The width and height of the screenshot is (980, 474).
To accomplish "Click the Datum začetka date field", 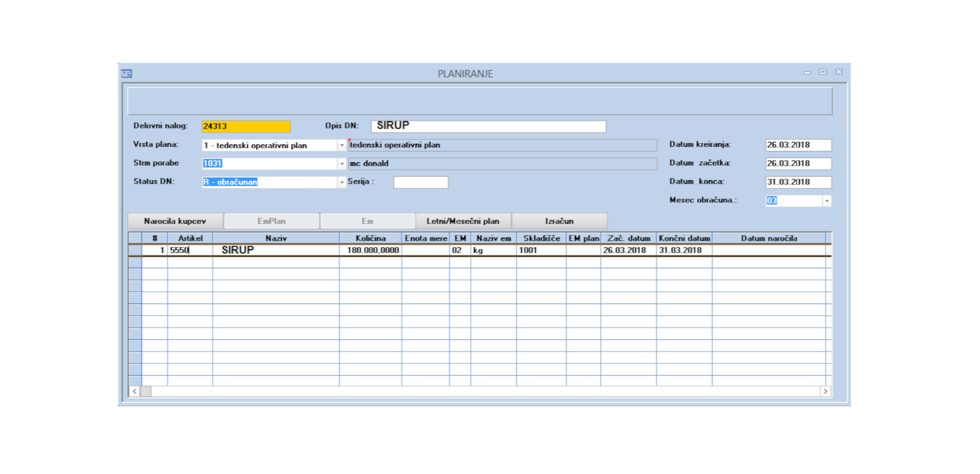I will click(x=798, y=163).
